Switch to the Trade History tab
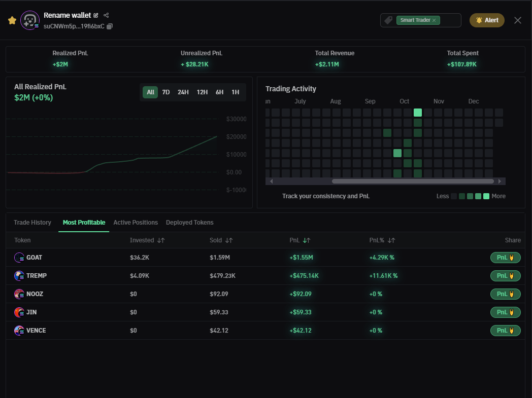Viewport: 532px width, 398px height. [32, 223]
